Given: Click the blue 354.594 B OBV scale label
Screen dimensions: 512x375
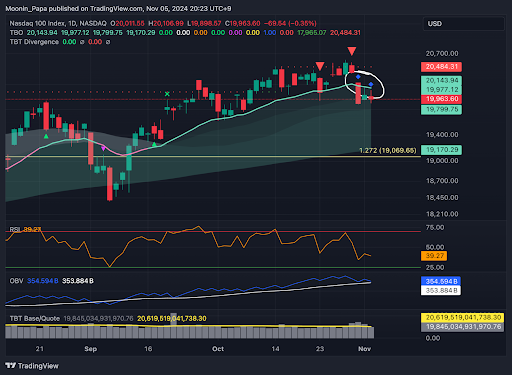Looking at the screenshot, I should 441,281.
